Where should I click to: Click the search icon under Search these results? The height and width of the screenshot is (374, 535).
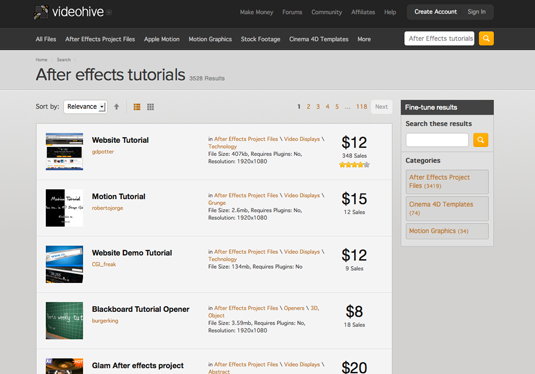(x=480, y=140)
